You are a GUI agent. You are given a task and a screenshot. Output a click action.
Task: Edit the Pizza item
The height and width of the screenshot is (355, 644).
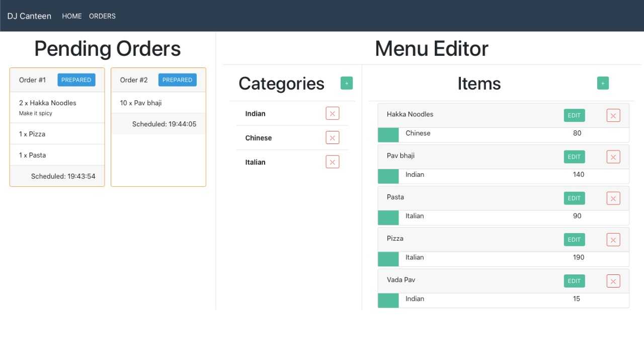575,240
